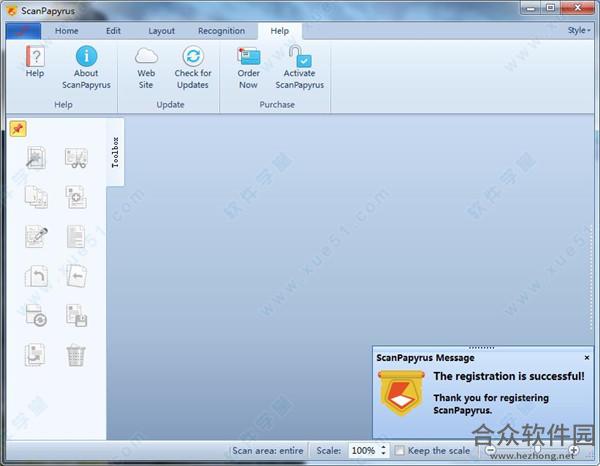
Task: Select the page export arrow tool
Action: click(35, 355)
